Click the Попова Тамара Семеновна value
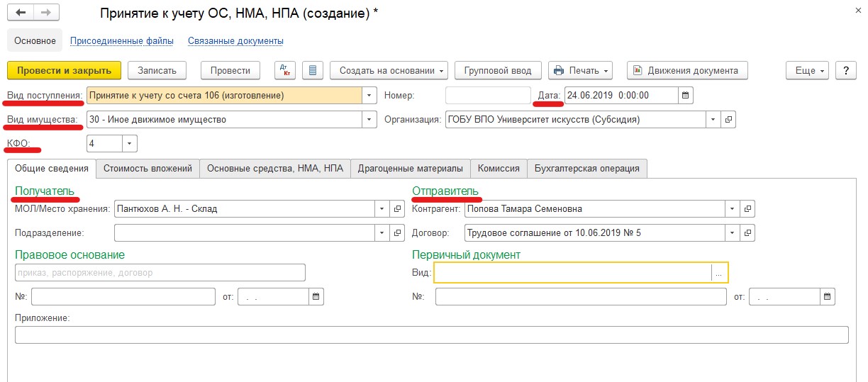The height and width of the screenshot is (382, 868). (525, 209)
